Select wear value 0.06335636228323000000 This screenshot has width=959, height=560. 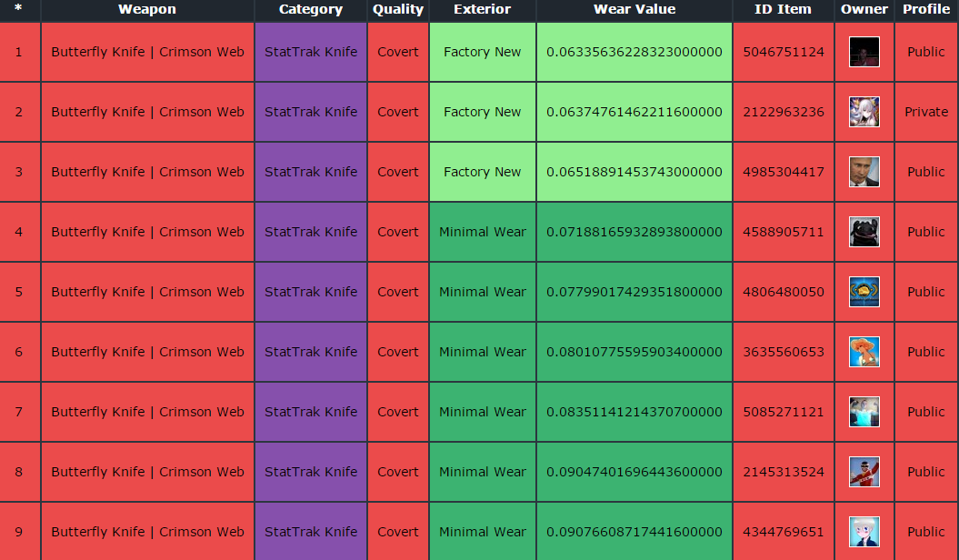634,52
